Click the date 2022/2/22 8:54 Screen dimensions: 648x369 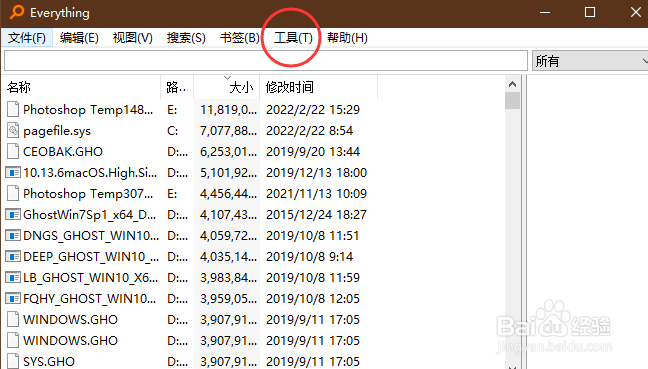tap(310, 131)
